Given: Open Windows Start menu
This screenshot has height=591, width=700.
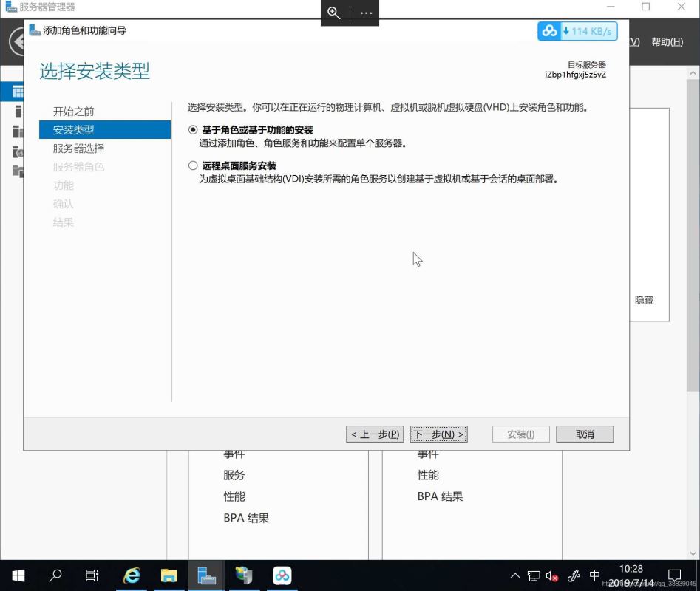Looking at the screenshot, I should pos(18,575).
